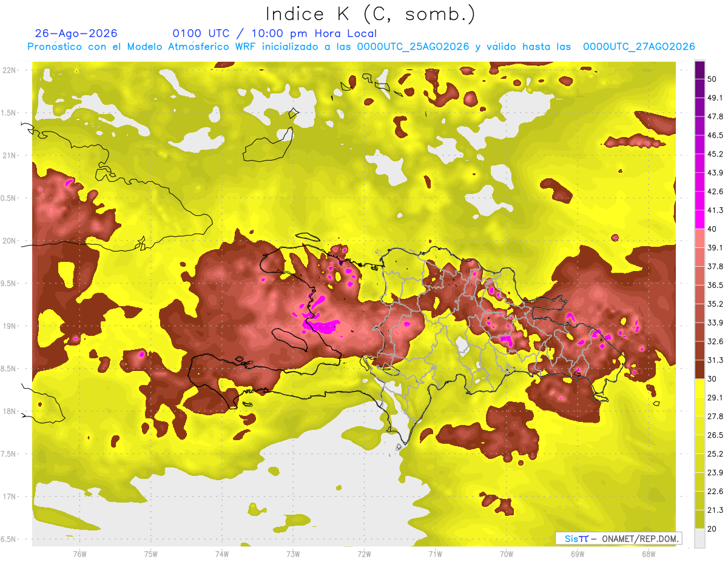728x562 pixels.
Task: Click colorbar value '39.1'
Action: (x=715, y=248)
